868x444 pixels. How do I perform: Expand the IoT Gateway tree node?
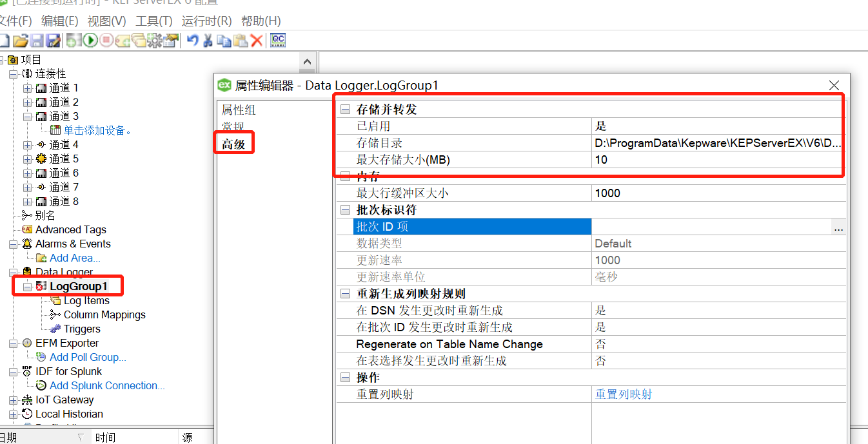[13, 400]
